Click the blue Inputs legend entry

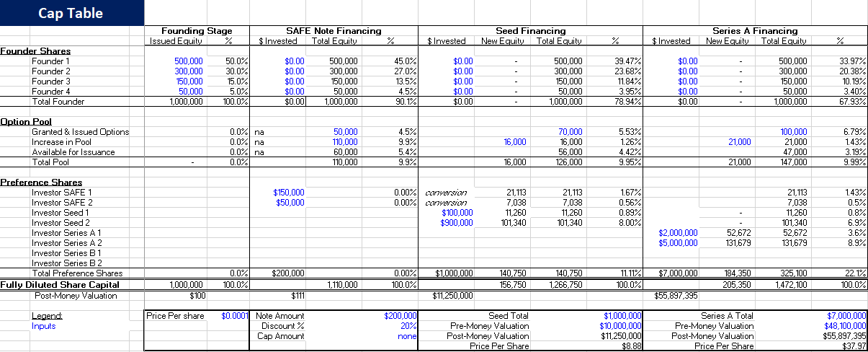44,326
